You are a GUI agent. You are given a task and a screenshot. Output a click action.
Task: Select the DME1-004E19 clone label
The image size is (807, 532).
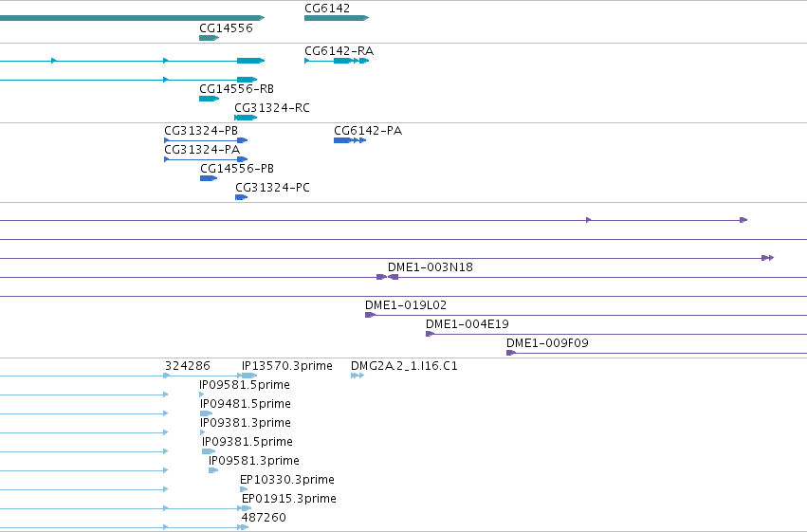point(468,324)
